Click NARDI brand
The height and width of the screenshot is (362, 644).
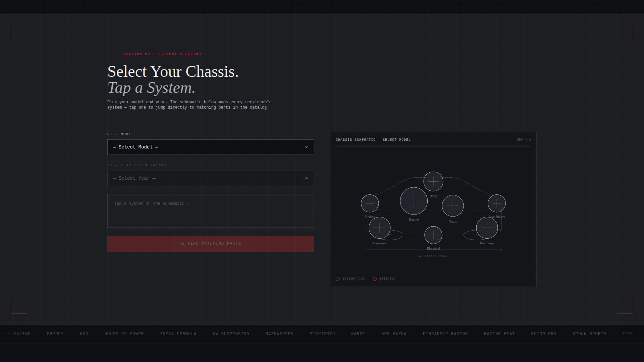[358, 334]
